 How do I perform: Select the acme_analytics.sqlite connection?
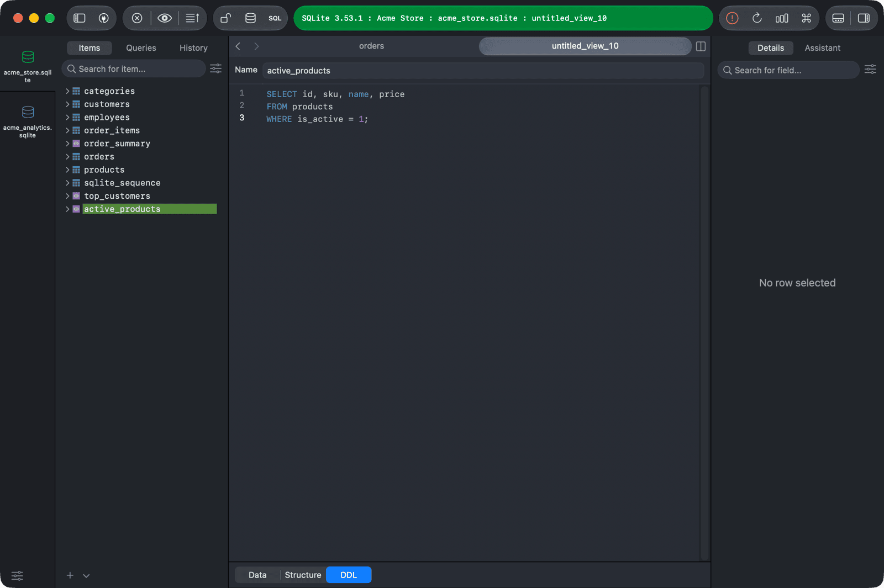point(28,121)
